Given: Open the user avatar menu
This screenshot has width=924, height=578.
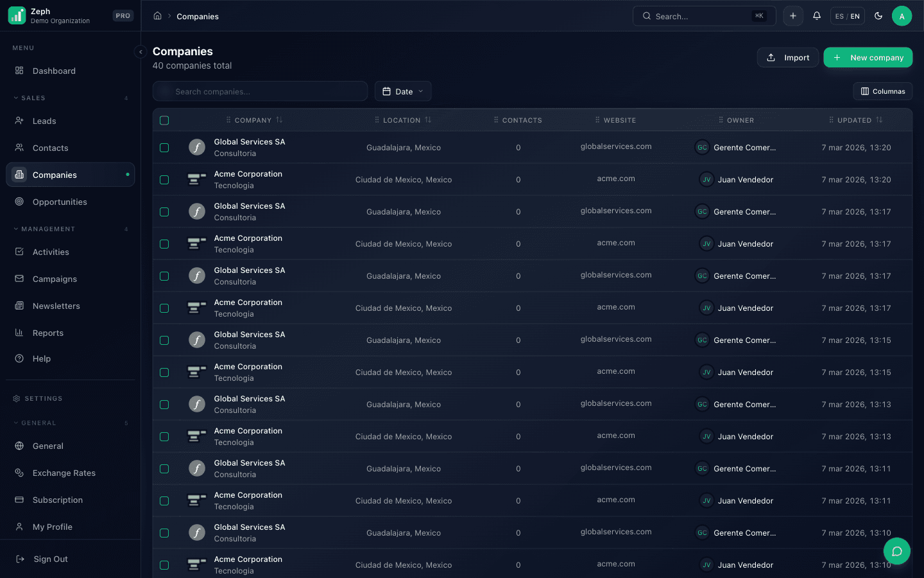Looking at the screenshot, I should click(x=902, y=16).
